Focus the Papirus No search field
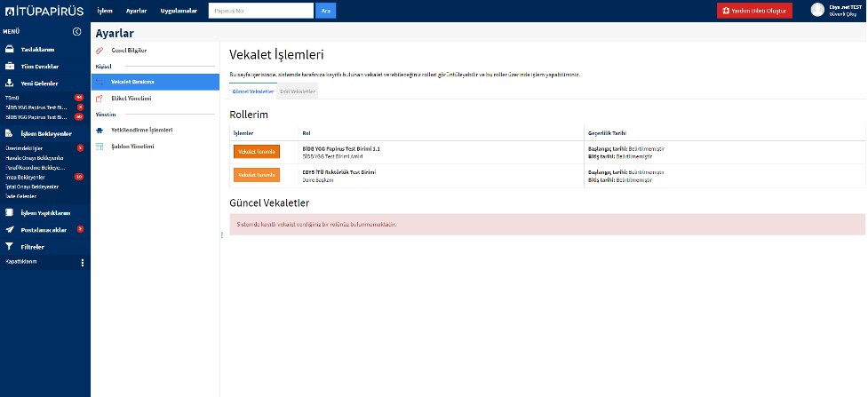 (261, 11)
